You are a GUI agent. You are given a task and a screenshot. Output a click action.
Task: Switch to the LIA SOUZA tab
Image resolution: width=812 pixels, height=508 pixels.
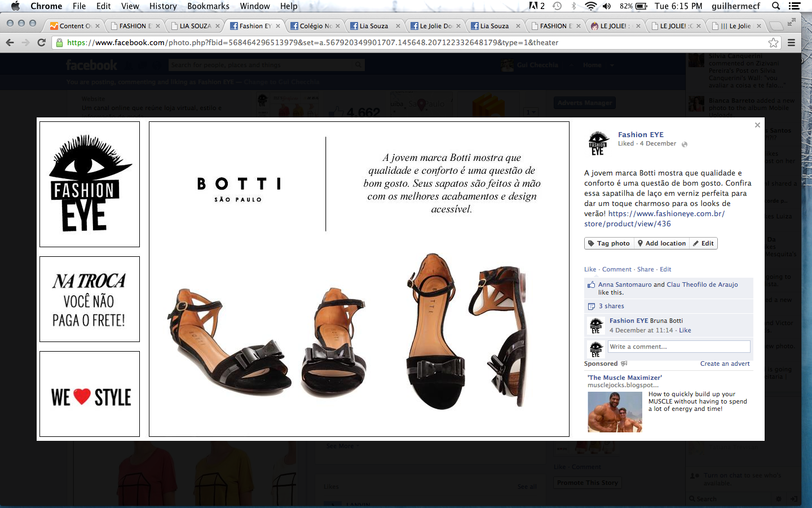pos(195,26)
